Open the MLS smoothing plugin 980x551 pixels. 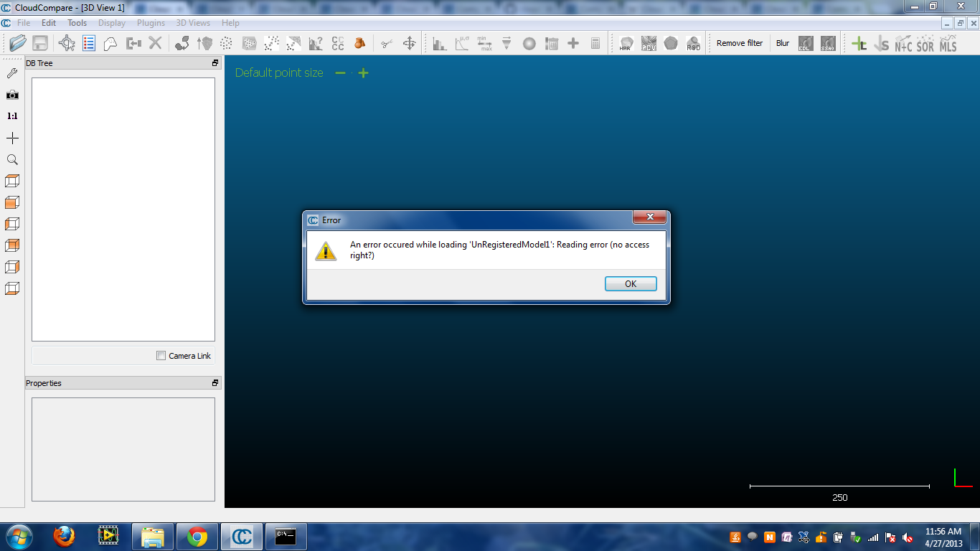pos(948,43)
